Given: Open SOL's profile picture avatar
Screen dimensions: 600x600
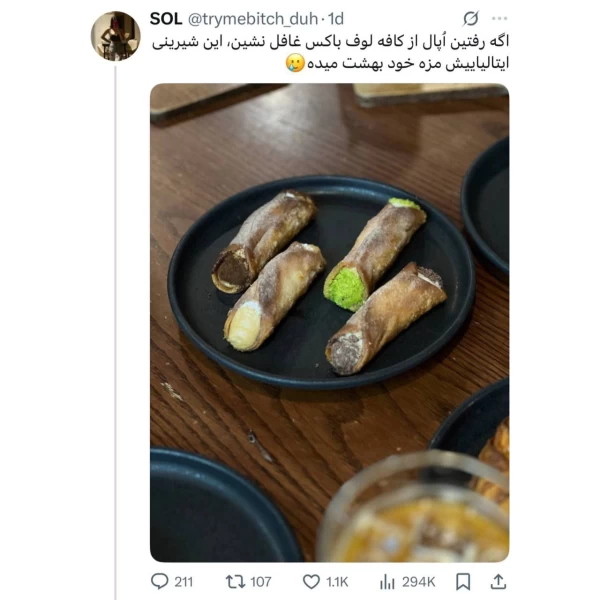Looking at the screenshot, I should click(x=116, y=36).
